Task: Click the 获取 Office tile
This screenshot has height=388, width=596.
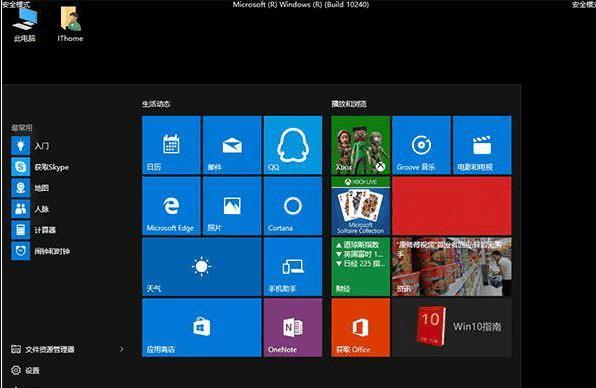Action: [x=360, y=327]
